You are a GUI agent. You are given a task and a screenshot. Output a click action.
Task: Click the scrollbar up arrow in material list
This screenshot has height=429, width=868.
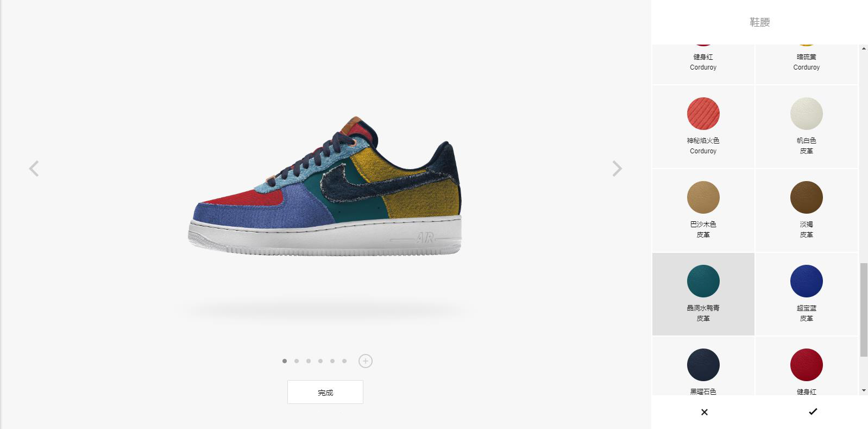[864, 49]
